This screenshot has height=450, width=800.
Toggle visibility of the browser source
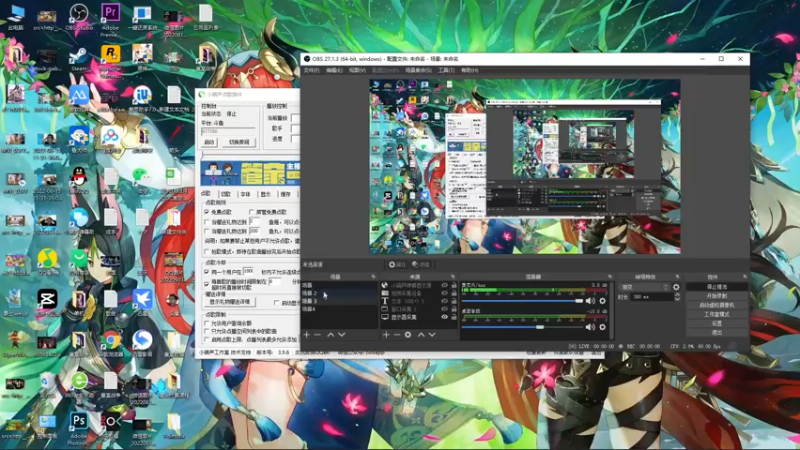point(444,285)
